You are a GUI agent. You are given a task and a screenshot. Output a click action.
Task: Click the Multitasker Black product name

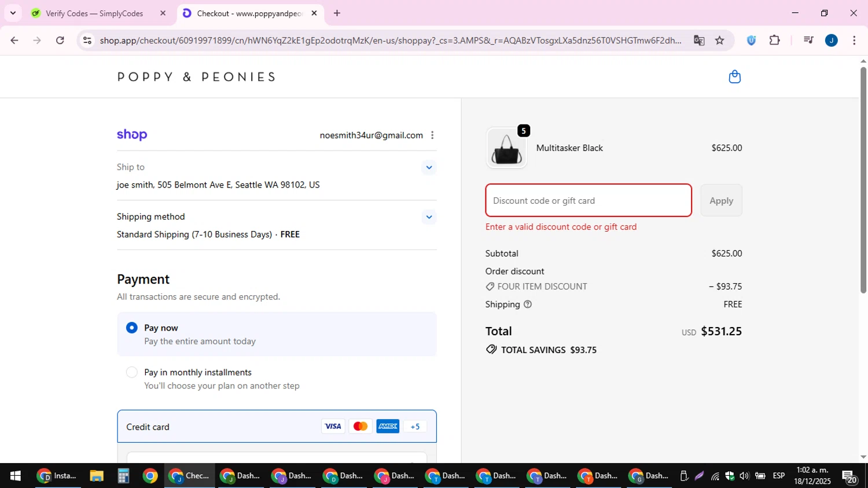tap(569, 148)
